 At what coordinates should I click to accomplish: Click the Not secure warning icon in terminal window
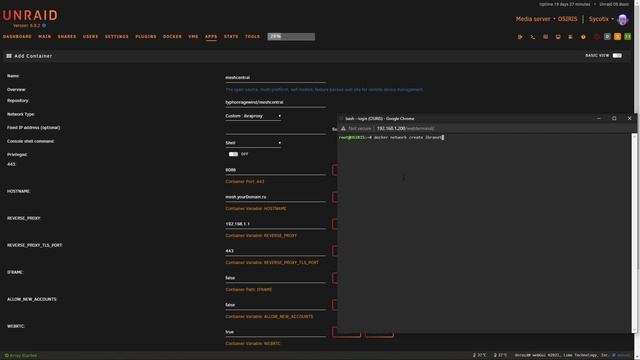(x=343, y=129)
